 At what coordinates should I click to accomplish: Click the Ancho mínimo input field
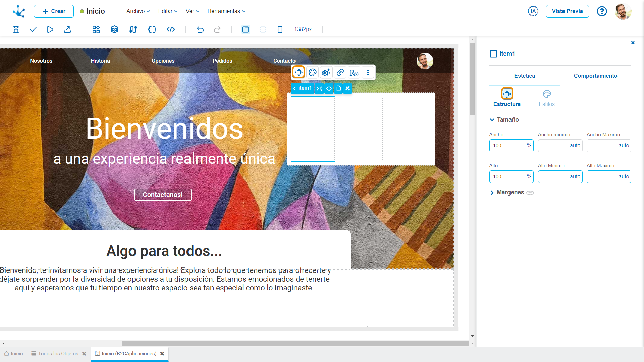(560, 146)
